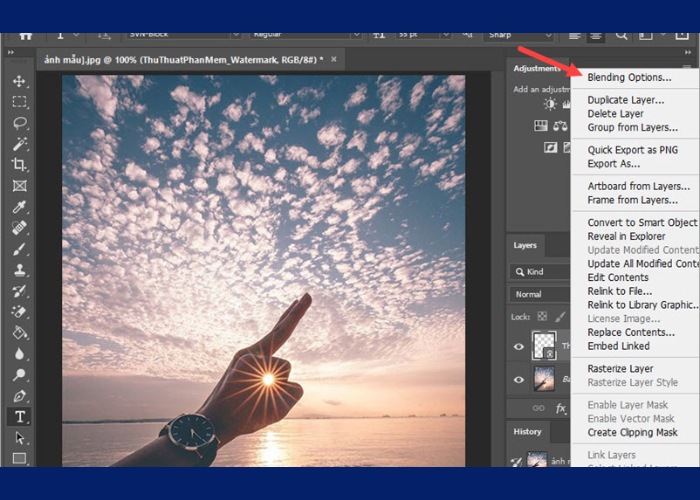Hide the Background layer
This screenshot has width=700, height=500.
[518, 379]
